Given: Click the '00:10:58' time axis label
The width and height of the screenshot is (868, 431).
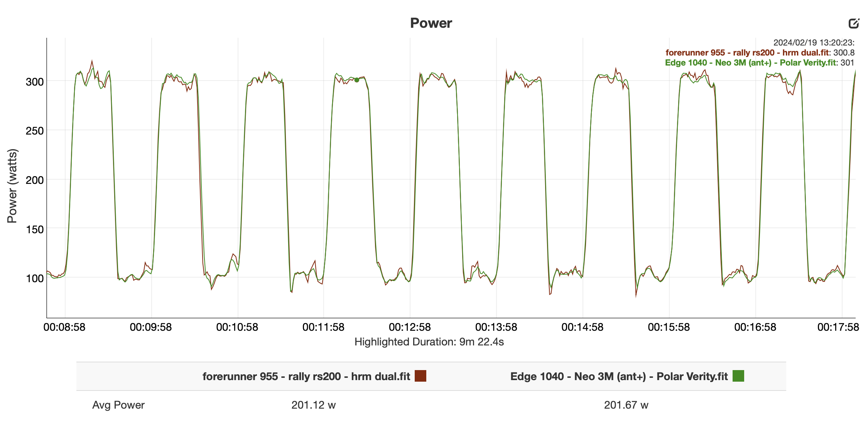Looking at the screenshot, I should (237, 327).
